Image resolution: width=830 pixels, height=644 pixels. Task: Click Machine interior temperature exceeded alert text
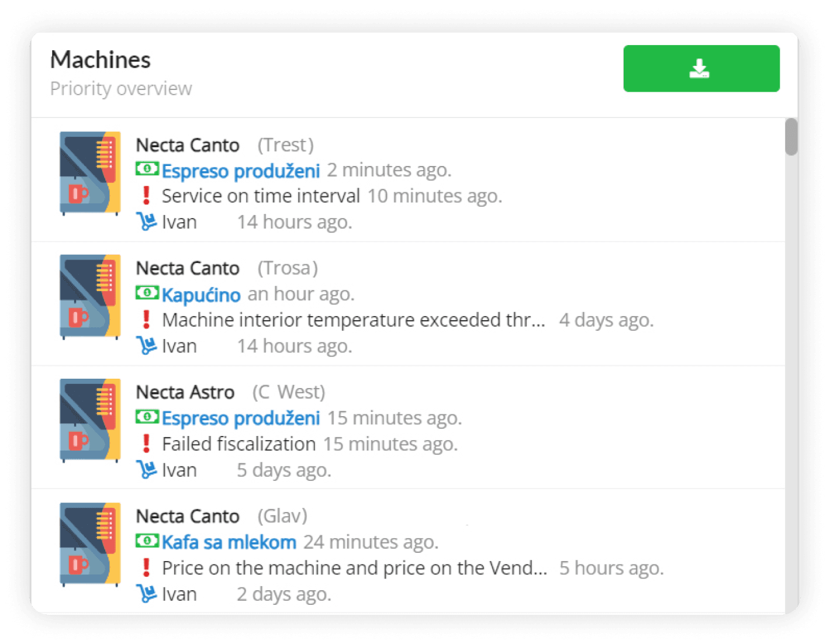tap(354, 320)
